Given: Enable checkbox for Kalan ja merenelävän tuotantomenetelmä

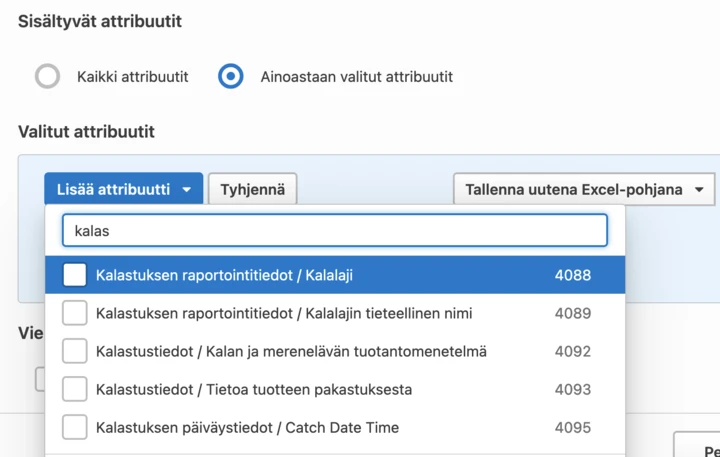Looking at the screenshot, I should click(75, 351).
